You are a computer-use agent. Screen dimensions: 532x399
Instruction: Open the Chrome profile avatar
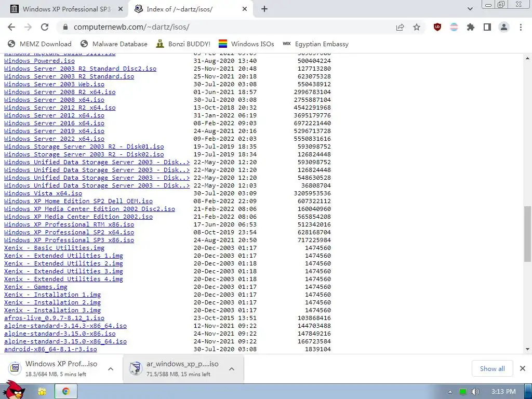pyautogui.click(x=504, y=27)
